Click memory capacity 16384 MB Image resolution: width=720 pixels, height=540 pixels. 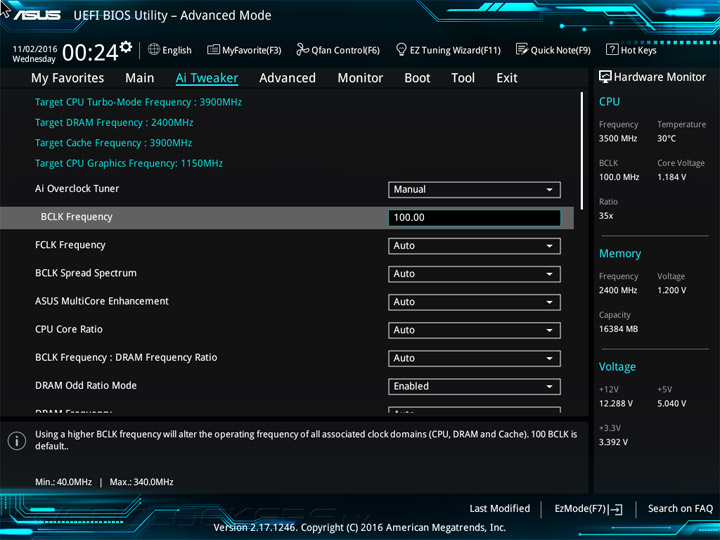click(618, 329)
